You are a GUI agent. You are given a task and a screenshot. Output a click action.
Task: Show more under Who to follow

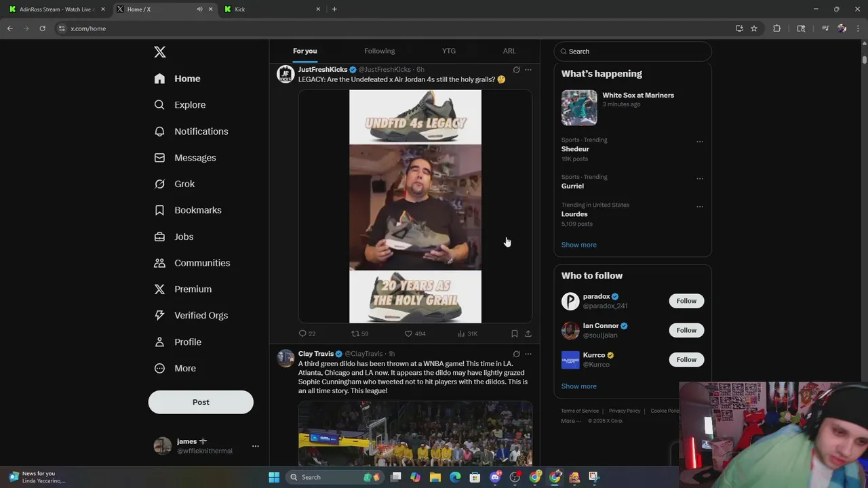click(579, 386)
